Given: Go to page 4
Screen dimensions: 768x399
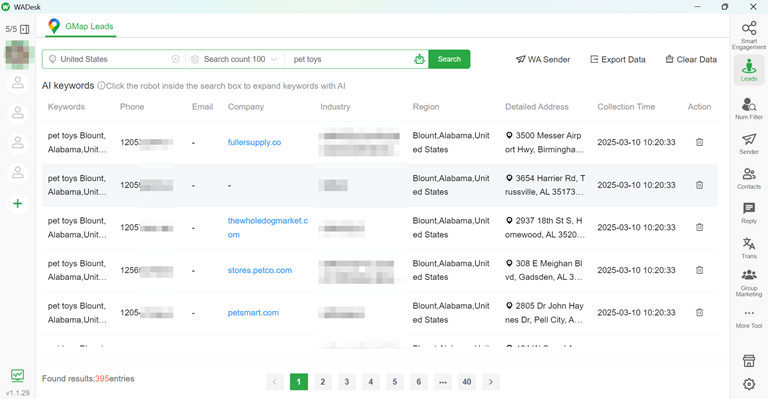Looking at the screenshot, I should (x=371, y=382).
